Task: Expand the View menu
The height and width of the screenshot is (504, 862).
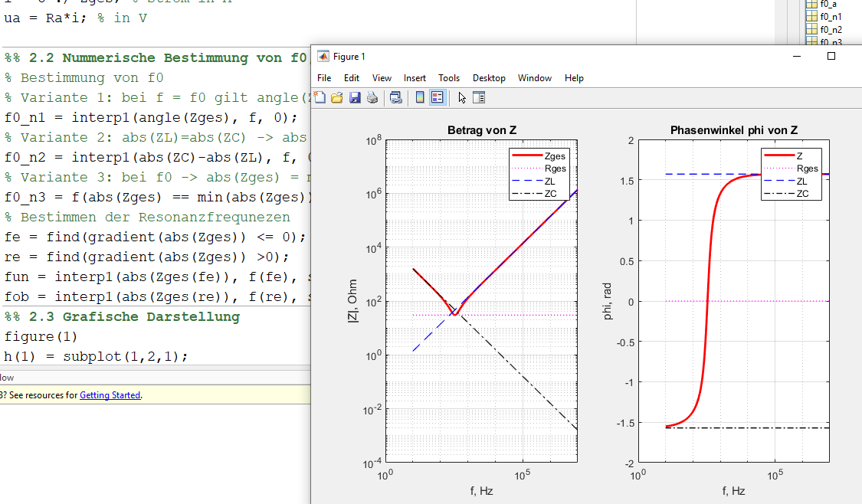Action: point(382,78)
